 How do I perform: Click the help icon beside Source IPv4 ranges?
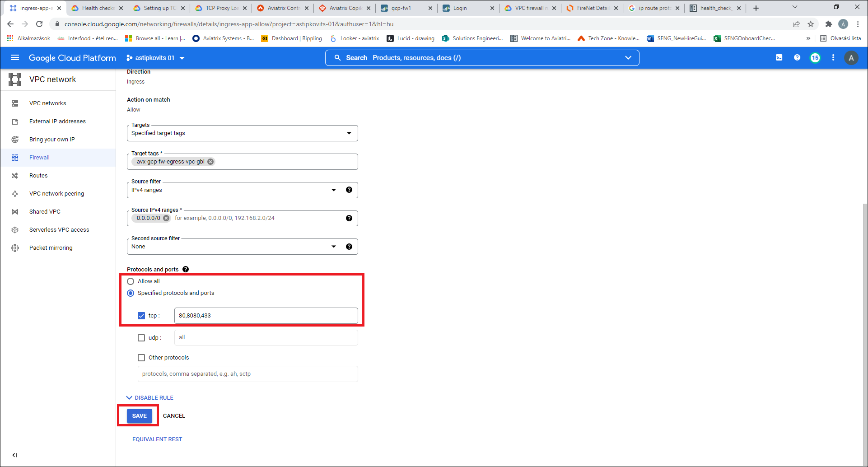point(349,218)
